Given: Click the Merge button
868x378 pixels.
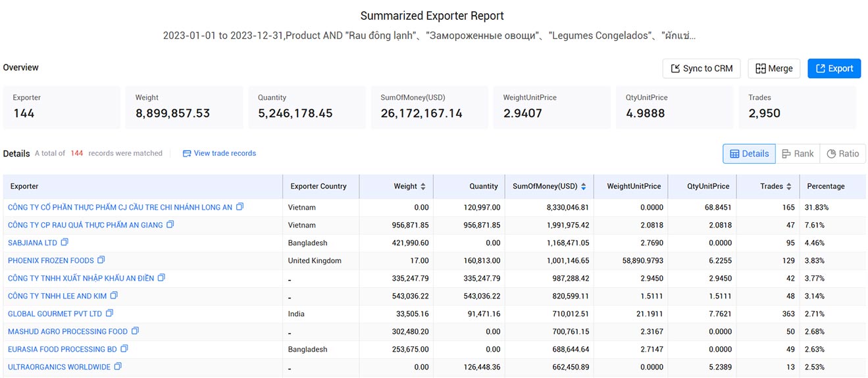Looking at the screenshot, I should pyautogui.click(x=774, y=68).
